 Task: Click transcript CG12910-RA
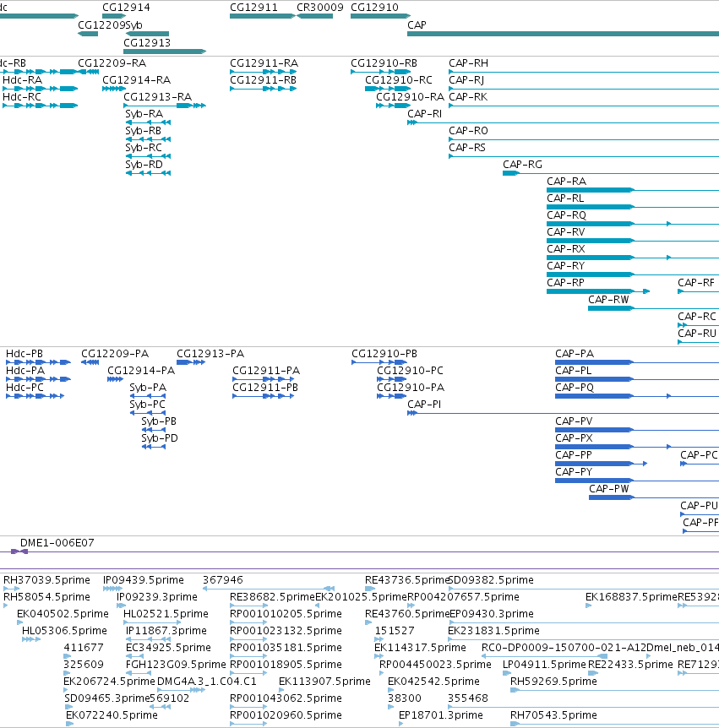click(x=394, y=106)
